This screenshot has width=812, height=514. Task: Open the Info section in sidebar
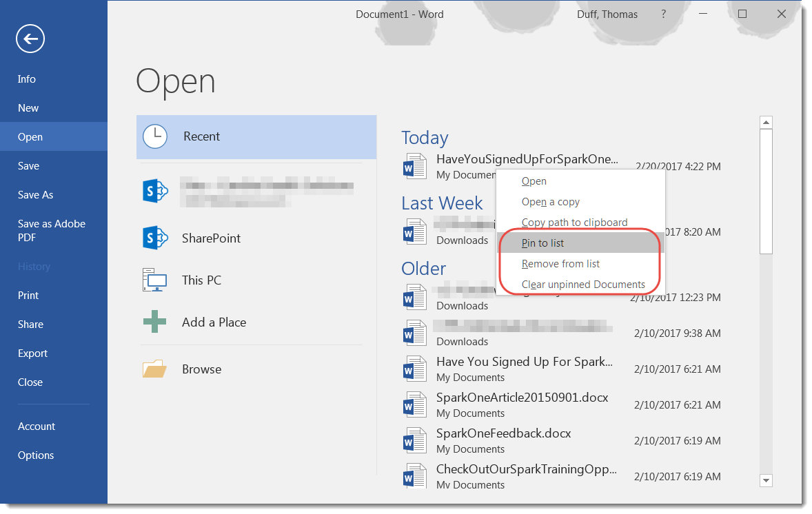pos(26,79)
